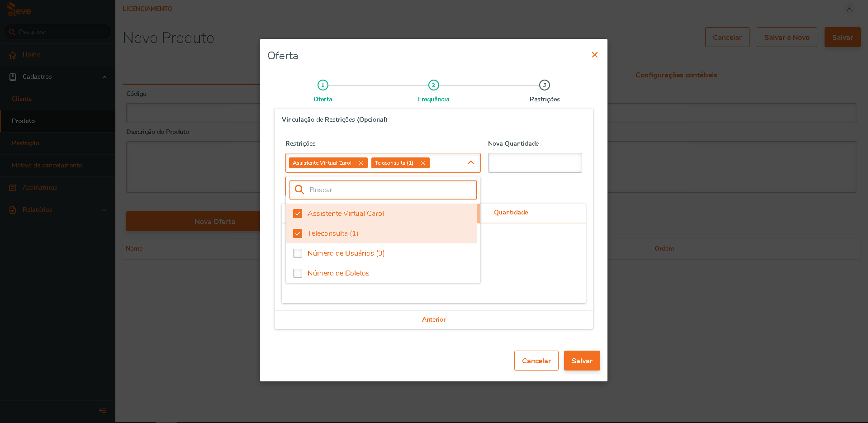Viewport: 868px width, 423px height.
Task: Click the LICENCIAMENTO breadcrumb
Action: coord(147,9)
